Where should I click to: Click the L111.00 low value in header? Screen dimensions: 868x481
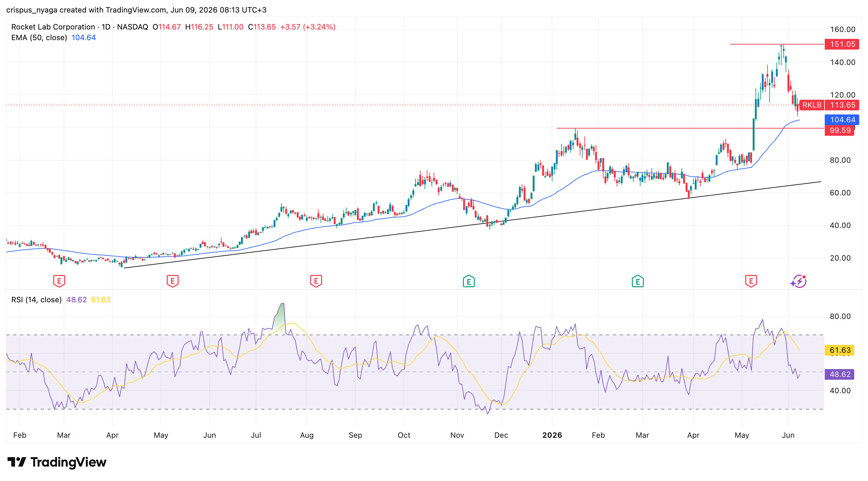click(x=231, y=27)
